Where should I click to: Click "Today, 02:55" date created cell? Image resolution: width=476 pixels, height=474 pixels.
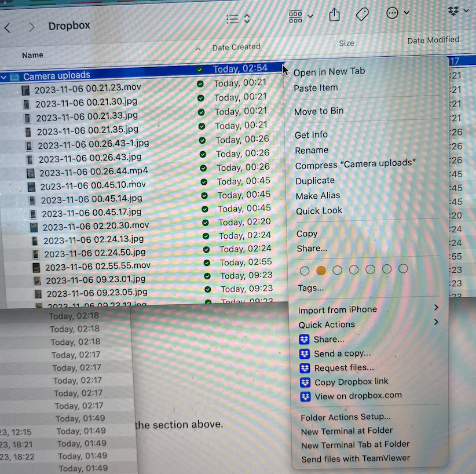[246, 262]
